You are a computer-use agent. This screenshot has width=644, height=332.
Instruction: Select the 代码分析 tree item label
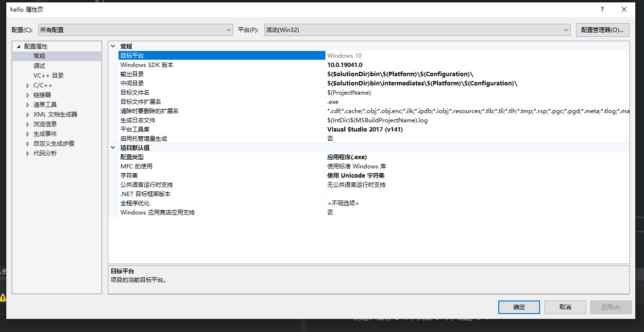tap(45, 153)
